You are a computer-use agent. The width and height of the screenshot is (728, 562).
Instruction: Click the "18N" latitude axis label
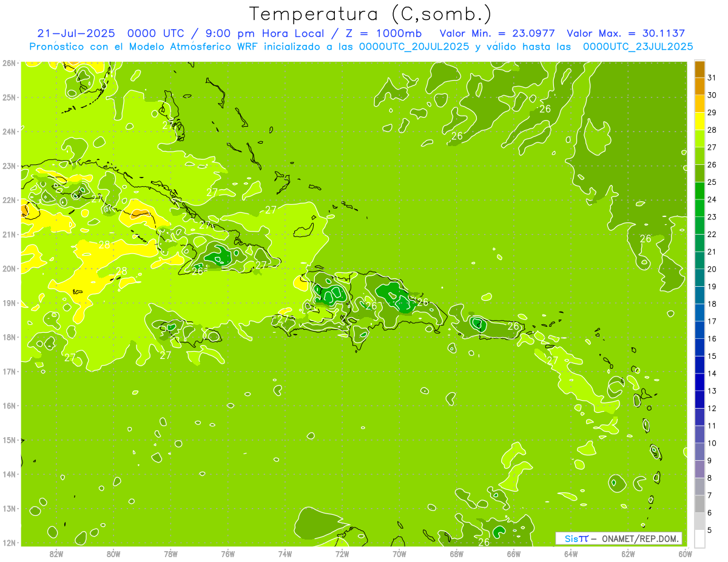[8, 337]
